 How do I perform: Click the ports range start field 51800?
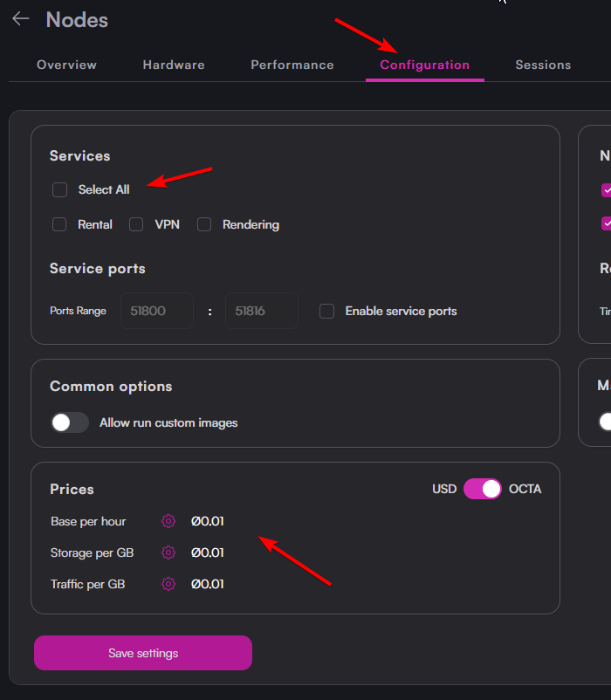156,311
